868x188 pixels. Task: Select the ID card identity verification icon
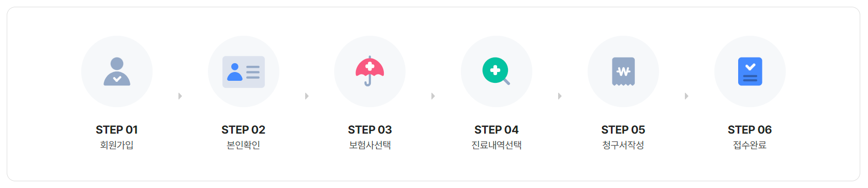[244, 71]
